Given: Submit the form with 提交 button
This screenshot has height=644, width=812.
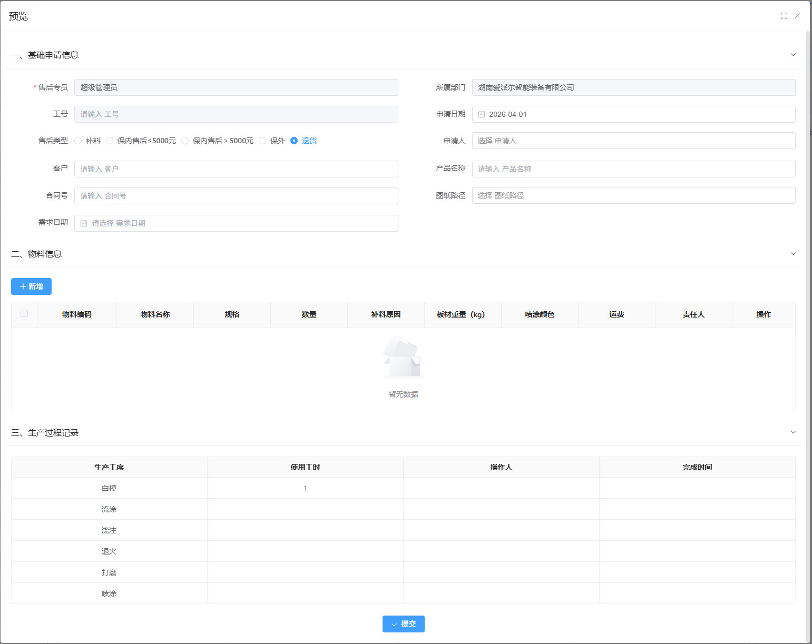Looking at the screenshot, I should point(403,624).
